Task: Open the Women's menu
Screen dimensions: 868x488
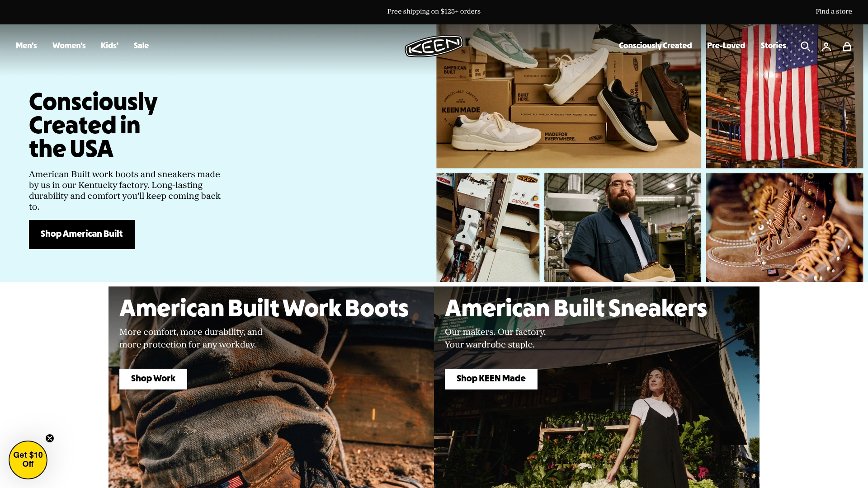Action: tap(69, 46)
